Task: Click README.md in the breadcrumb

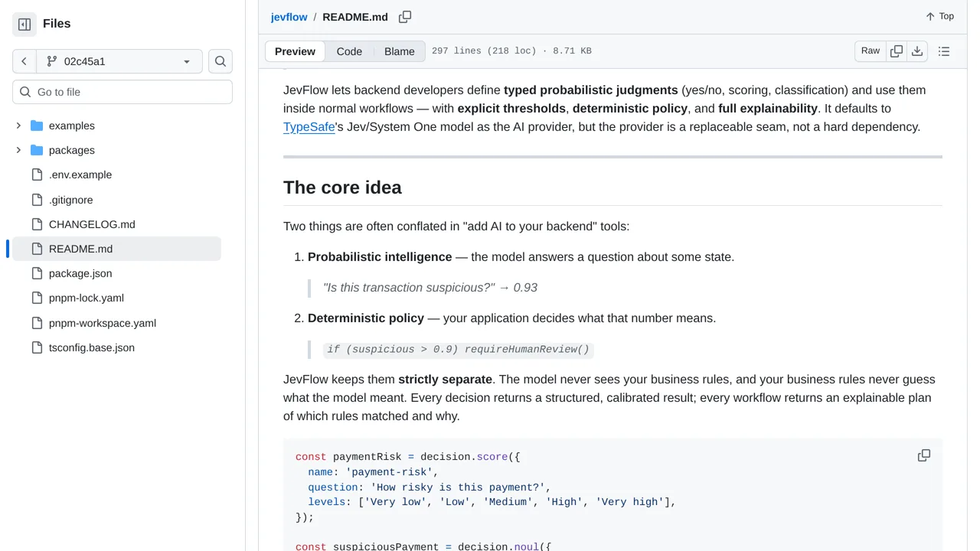Action: click(355, 17)
